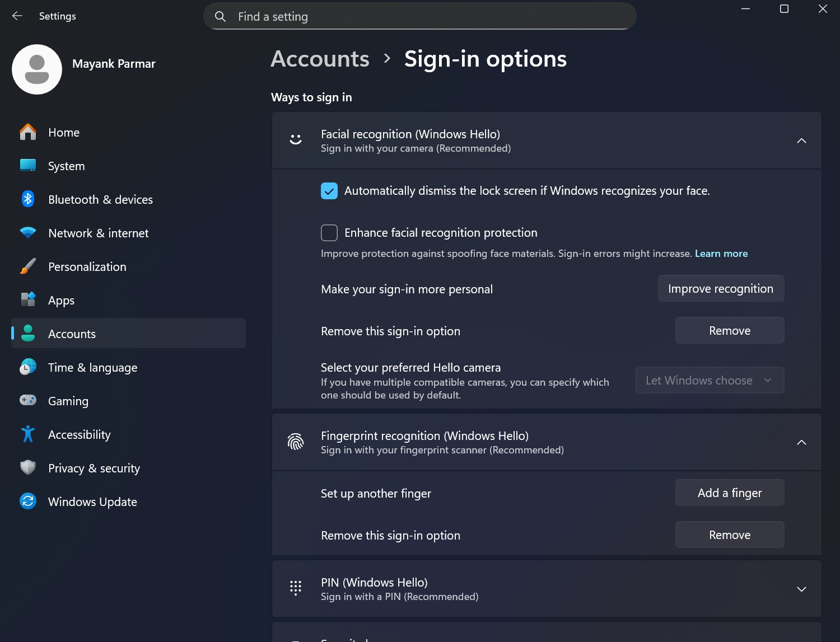840x642 pixels.
Task: Select the Personalization brush icon
Action: point(27,266)
